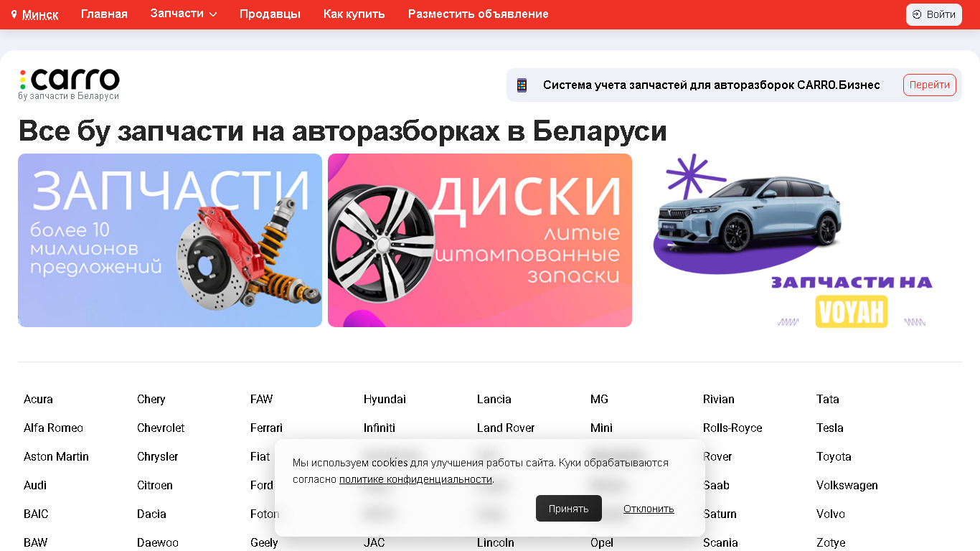Choose the Citroen brand
The image size is (980, 551).
point(155,485)
